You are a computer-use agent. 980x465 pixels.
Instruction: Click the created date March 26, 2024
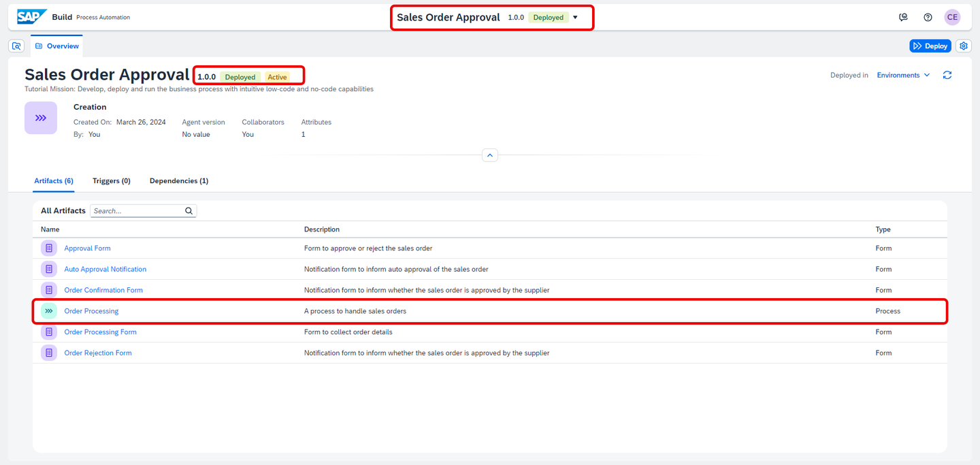tap(141, 122)
